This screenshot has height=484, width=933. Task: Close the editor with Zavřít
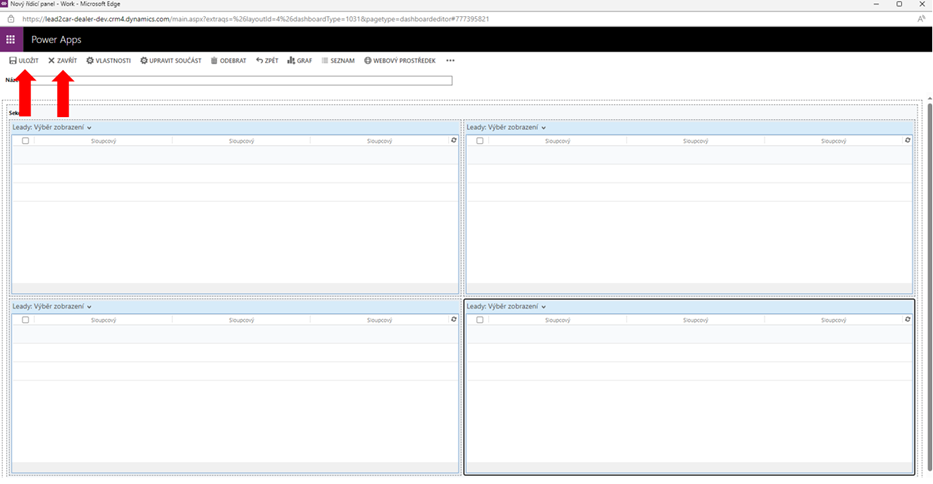pos(62,61)
